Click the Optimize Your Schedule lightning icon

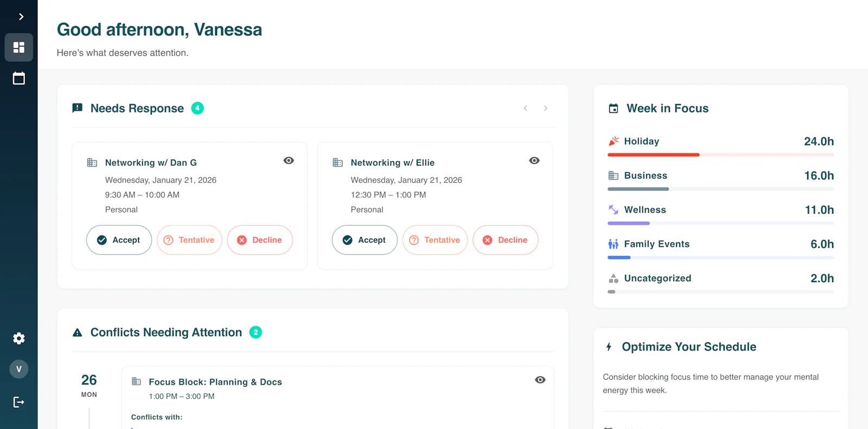pyautogui.click(x=609, y=347)
